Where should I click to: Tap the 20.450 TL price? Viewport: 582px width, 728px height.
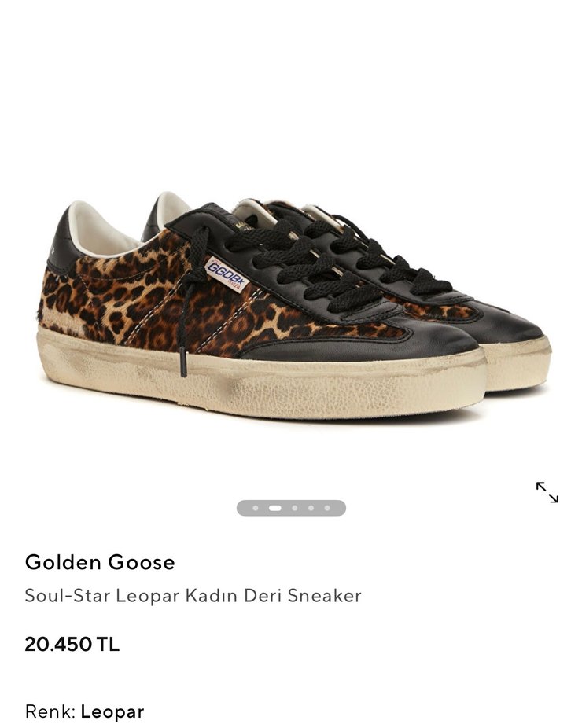(x=72, y=644)
